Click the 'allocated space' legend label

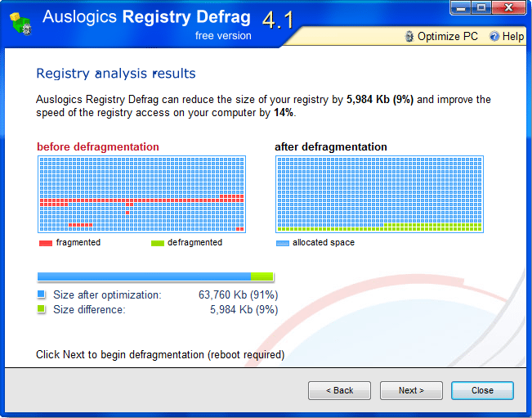click(324, 242)
